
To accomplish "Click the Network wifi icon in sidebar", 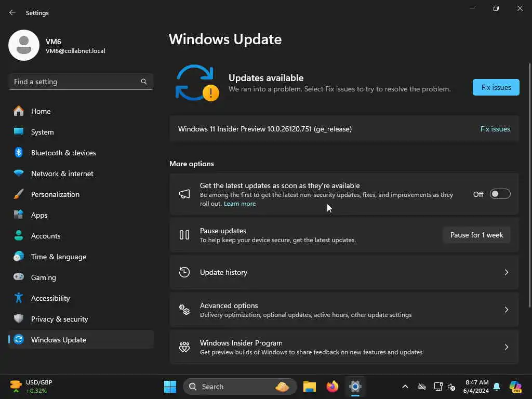I will (x=19, y=173).
